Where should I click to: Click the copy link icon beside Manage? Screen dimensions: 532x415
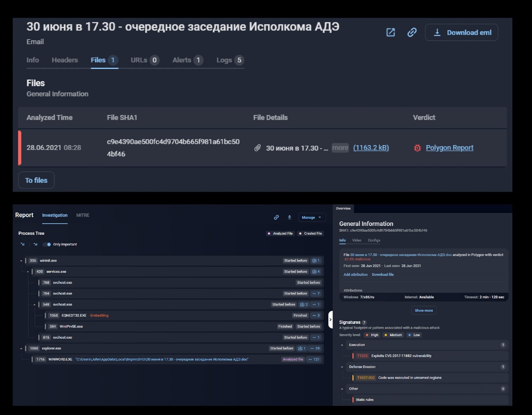coord(276,217)
